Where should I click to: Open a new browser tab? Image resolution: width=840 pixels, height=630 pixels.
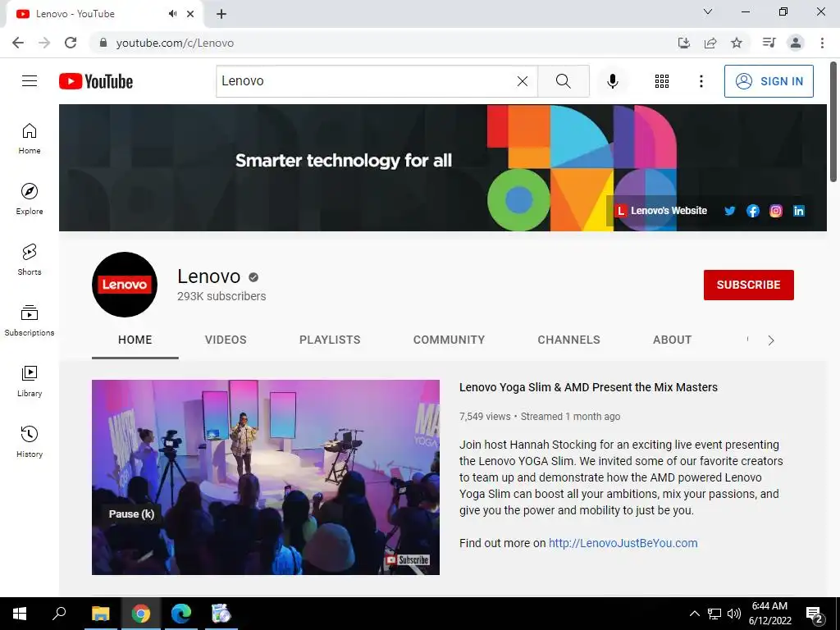coord(221,14)
